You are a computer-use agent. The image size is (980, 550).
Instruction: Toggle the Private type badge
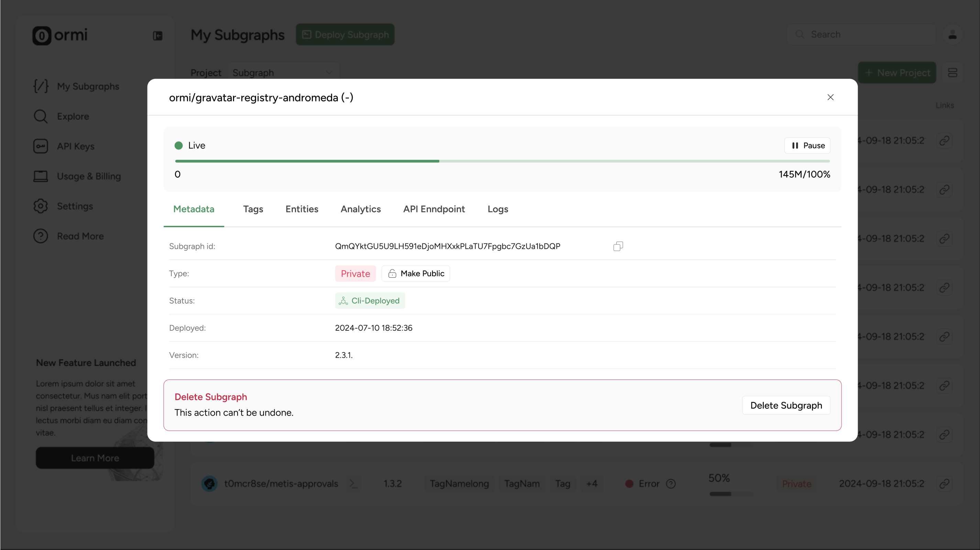click(x=355, y=273)
